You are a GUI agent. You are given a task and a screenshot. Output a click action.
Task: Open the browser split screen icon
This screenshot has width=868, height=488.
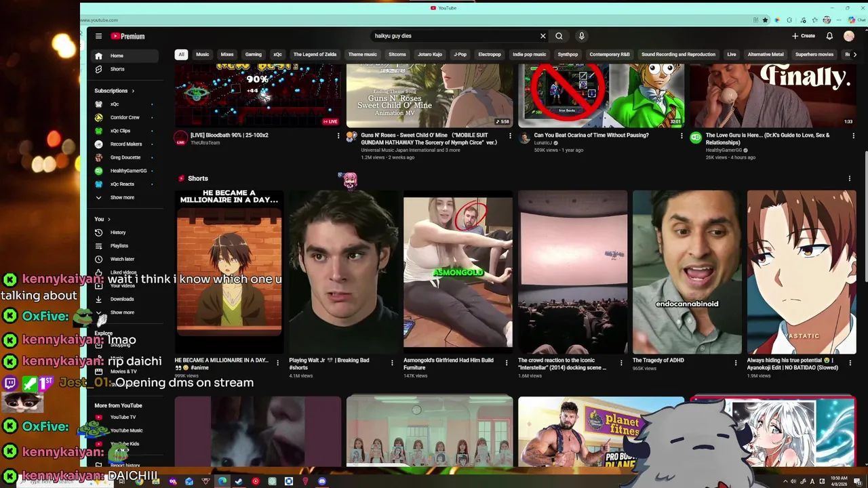point(755,20)
